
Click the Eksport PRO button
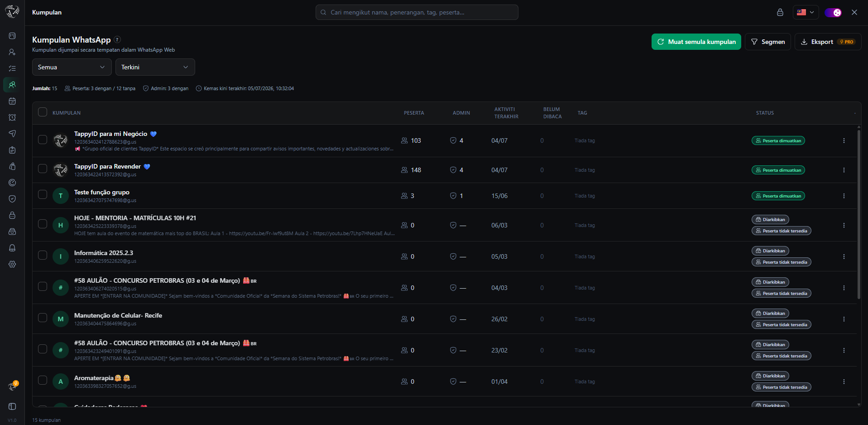(x=828, y=42)
